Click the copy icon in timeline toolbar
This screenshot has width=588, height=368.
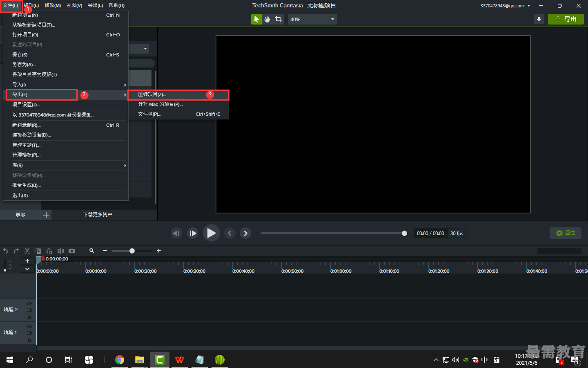click(x=38, y=251)
